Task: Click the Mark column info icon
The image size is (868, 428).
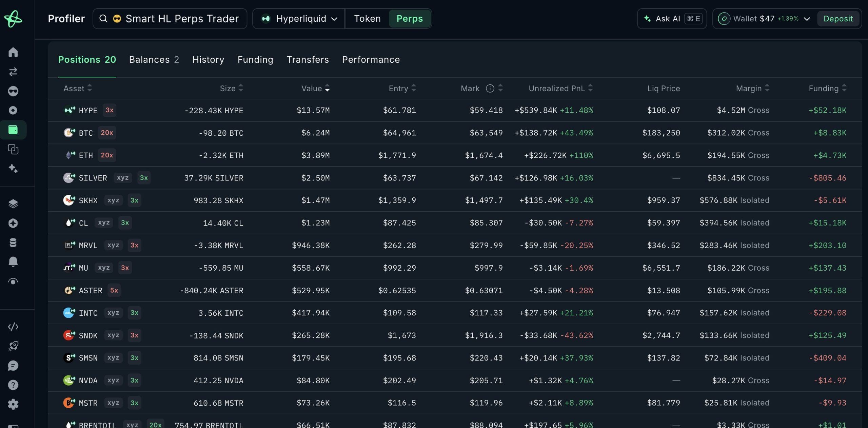Action: [490, 89]
